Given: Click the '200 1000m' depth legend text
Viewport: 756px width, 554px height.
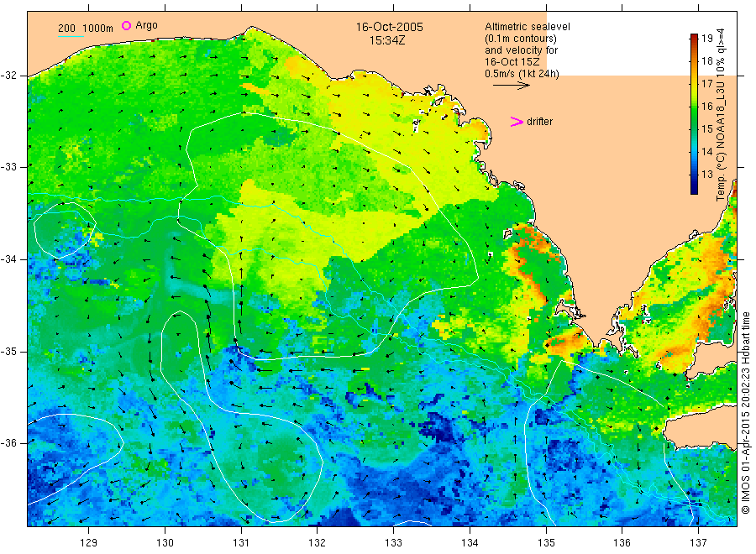Looking at the screenshot, I should [x=86, y=28].
